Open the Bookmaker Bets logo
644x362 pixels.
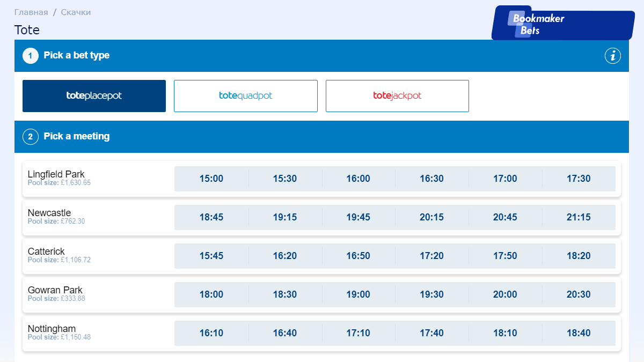pyautogui.click(x=563, y=24)
